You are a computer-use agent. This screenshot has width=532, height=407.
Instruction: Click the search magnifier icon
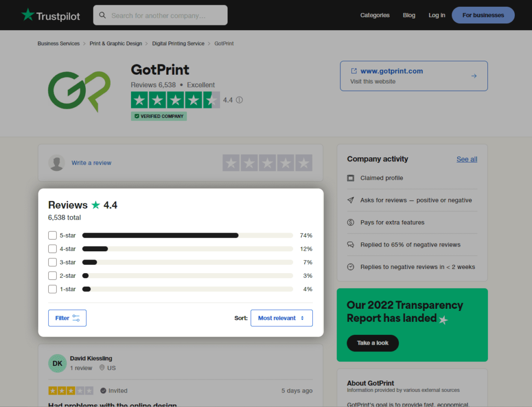pyautogui.click(x=102, y=16)
